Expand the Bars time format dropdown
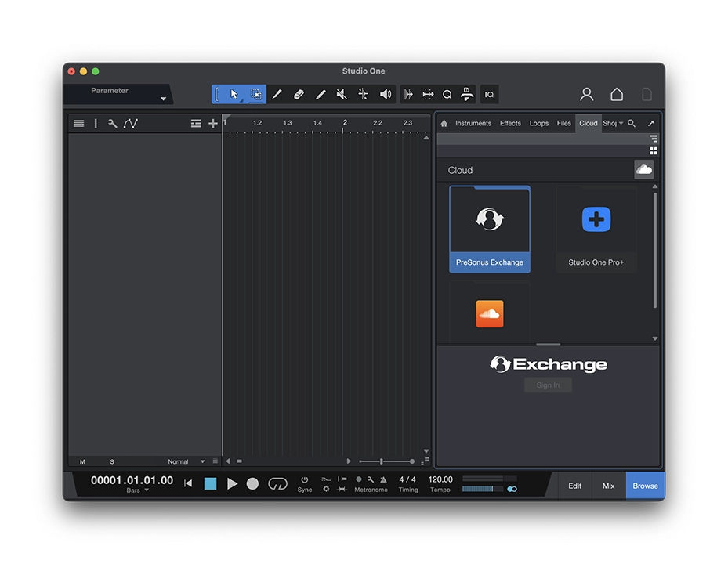The width and height of the screenshot is (728, 564). [146, 491]
